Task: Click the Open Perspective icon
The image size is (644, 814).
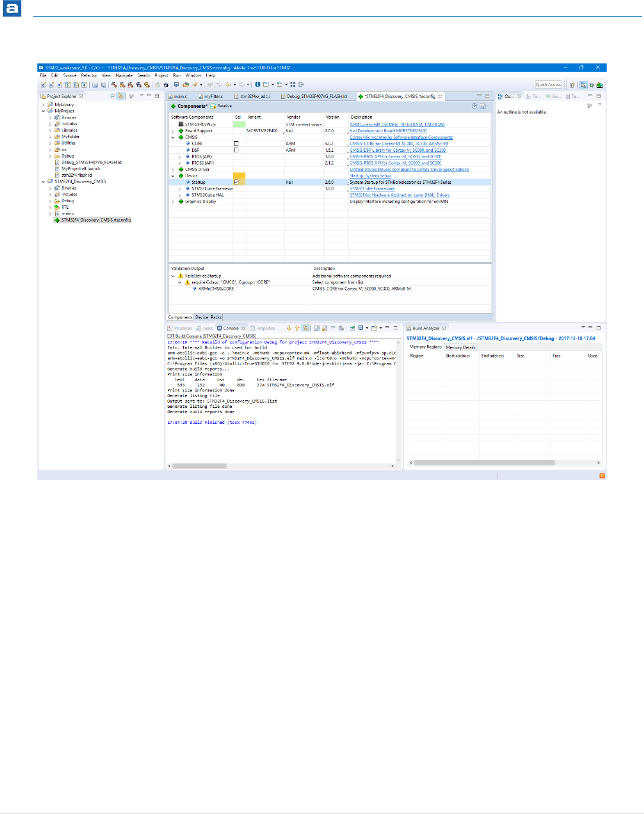Action: (x=572, y=85)
